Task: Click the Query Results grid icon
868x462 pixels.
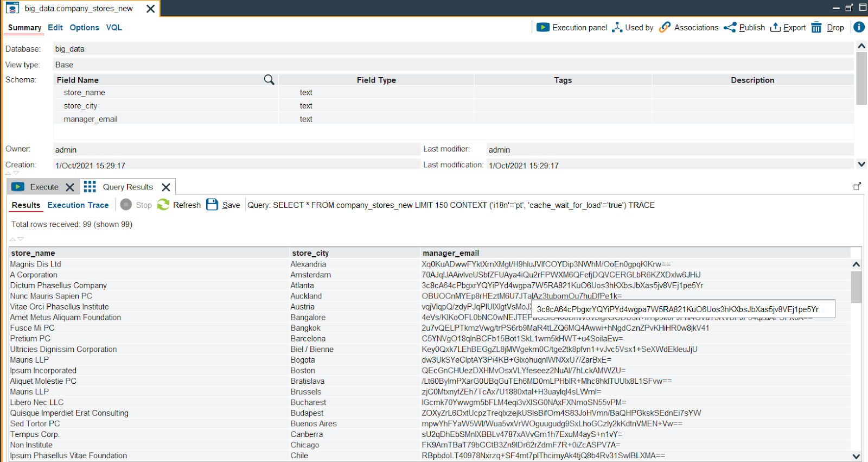Action: click(x=90, y=187)
